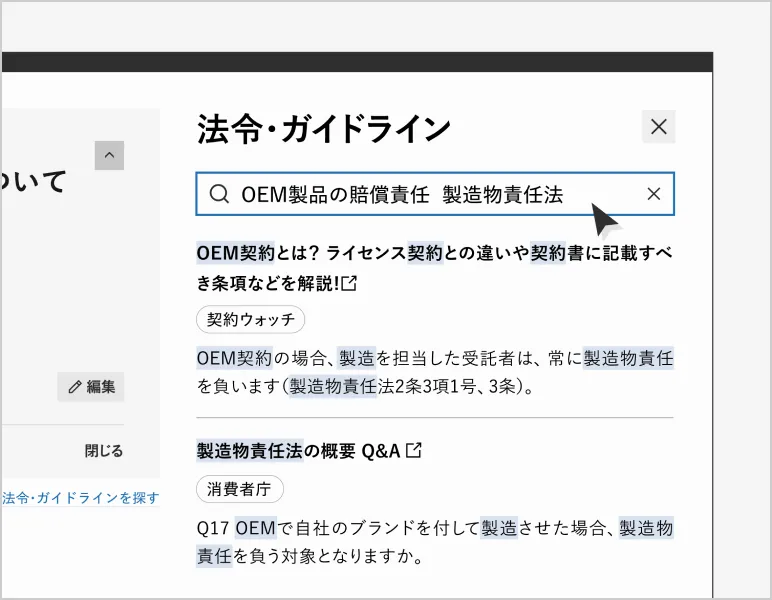Viewport: 772px width, 600px height.
Task: Click the 法令・ガイドライン heading
Action: (x=323, y=129)
